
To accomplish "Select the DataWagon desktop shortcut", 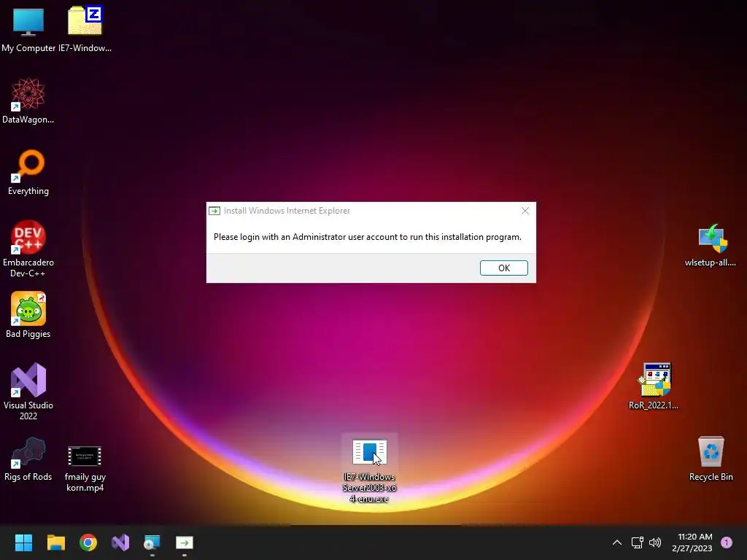I will [x=28, y=101].
